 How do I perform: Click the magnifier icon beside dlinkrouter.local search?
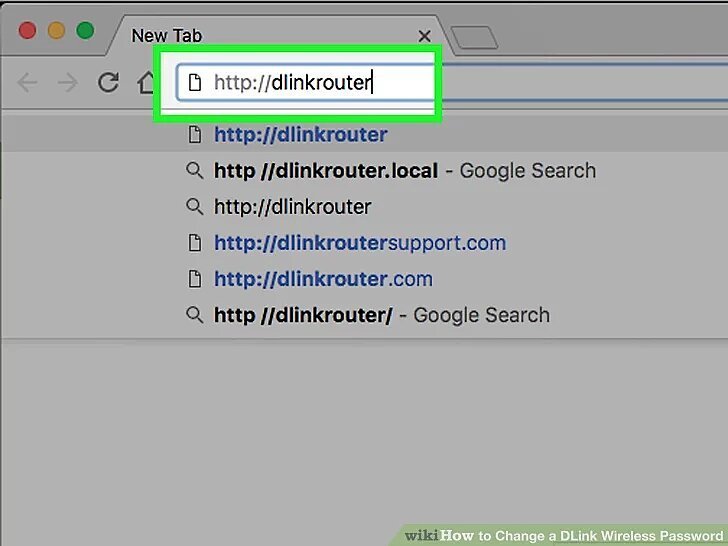coord(195,170)
